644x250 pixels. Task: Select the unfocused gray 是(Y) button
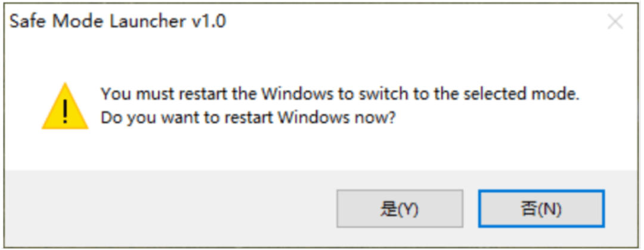tap(400, 208)
